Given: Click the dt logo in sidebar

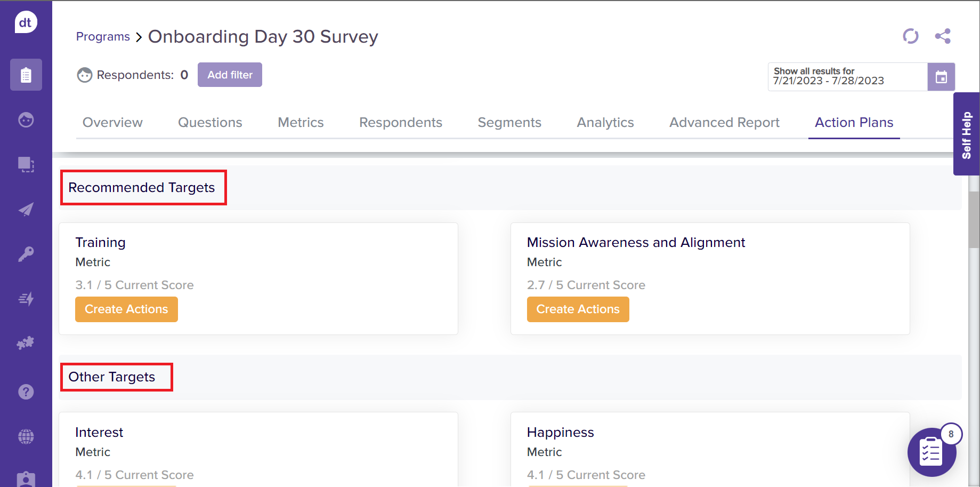Looking at the screenshot, I should pos(26,22).
